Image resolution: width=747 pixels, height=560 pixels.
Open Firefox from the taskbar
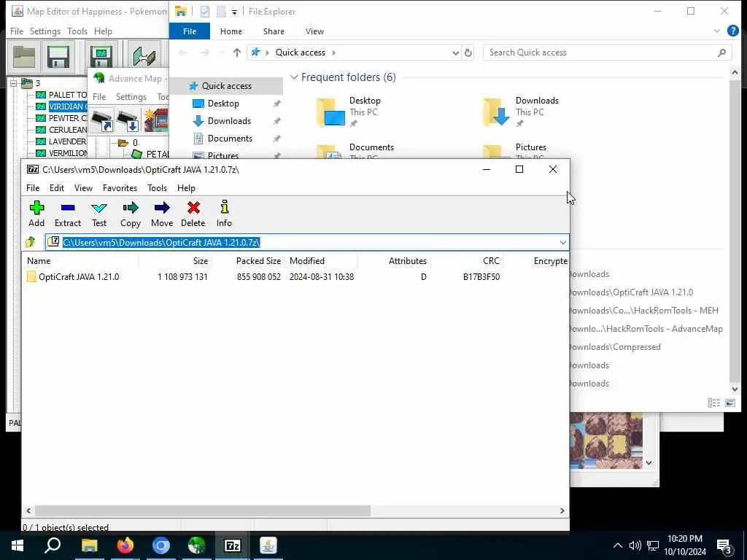coord(125,545)
